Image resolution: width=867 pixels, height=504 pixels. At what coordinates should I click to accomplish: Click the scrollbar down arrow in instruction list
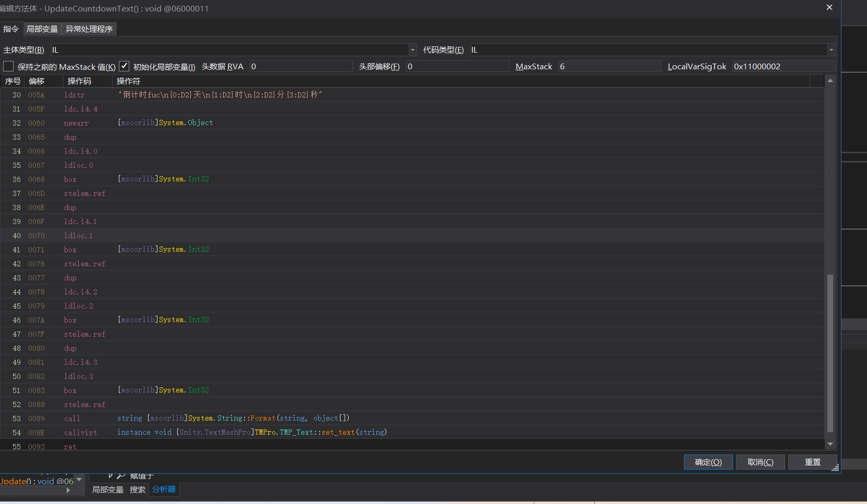[x=830, y=444]
